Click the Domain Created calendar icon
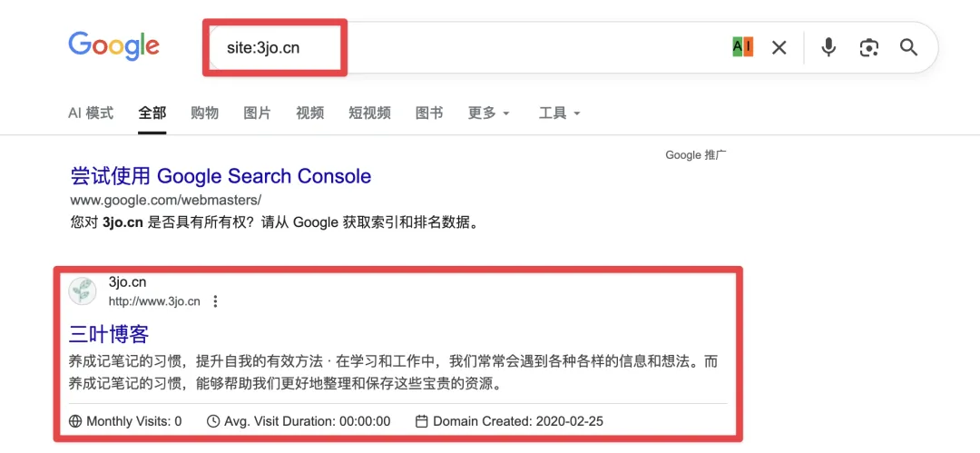This screenshot has width=980, height=453. [x=421, y=421]
